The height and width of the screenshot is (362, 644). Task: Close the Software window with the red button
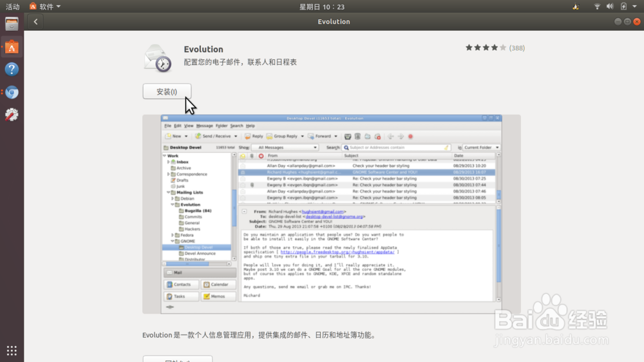pyautogui.click(x=637, y=22)
